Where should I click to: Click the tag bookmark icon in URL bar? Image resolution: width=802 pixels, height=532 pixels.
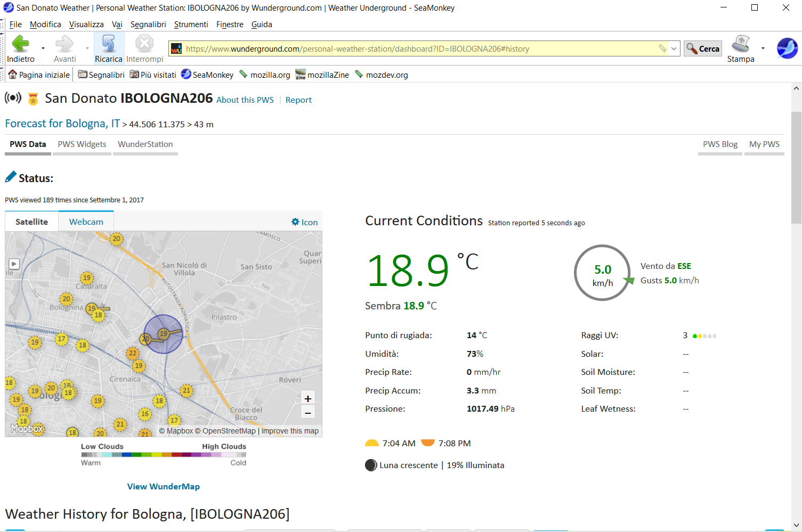[x=662, y=48]
